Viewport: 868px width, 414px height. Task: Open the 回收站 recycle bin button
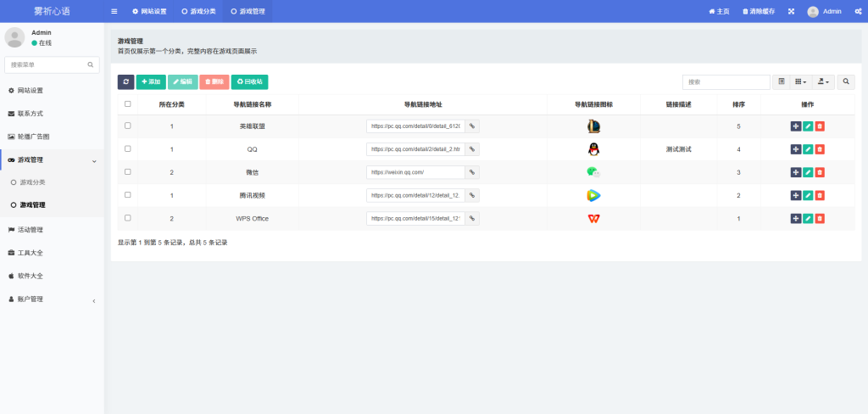click(x=249, y=82)
